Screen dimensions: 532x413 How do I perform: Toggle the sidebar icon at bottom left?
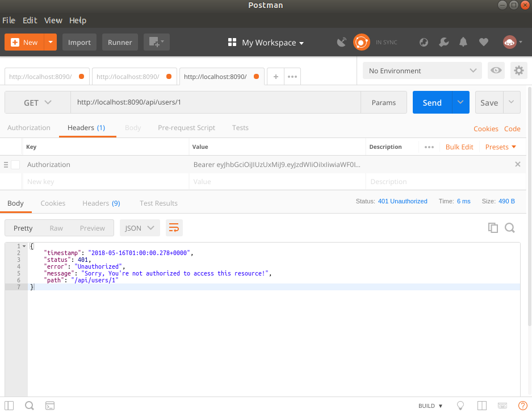click(x=9, y=406)
